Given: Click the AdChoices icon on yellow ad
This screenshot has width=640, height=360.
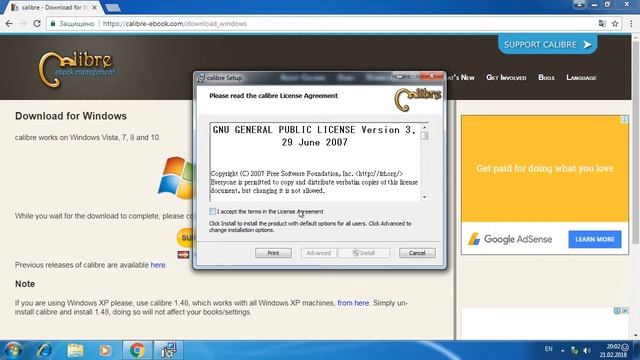Looking at the screenshot, I should pyautogui.click(x=624, y=119).
